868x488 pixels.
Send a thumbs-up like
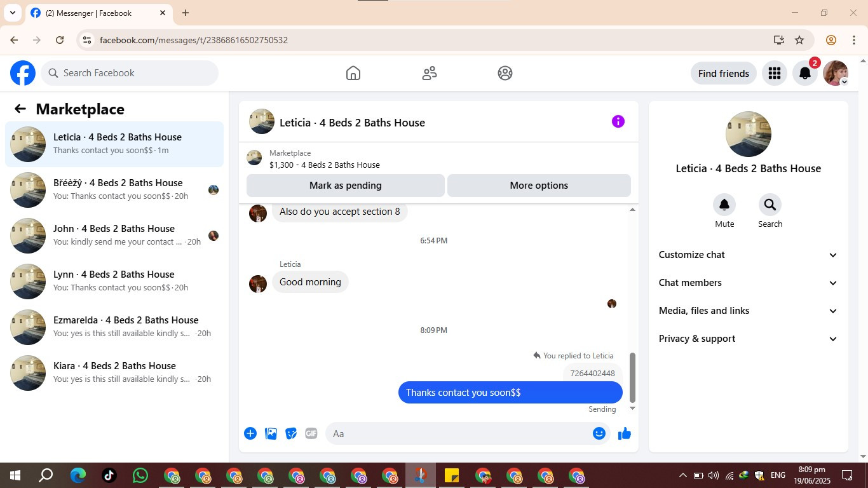(x=625, y=433)
